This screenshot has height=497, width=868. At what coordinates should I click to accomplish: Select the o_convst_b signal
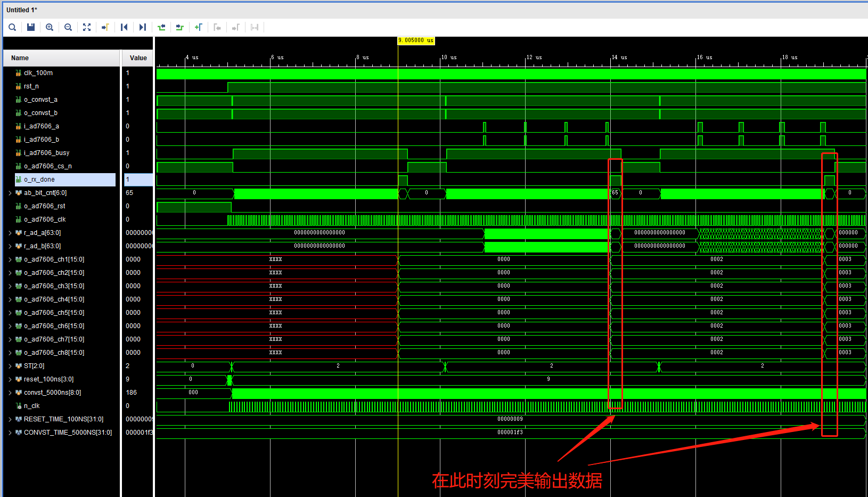click(40, 113)
